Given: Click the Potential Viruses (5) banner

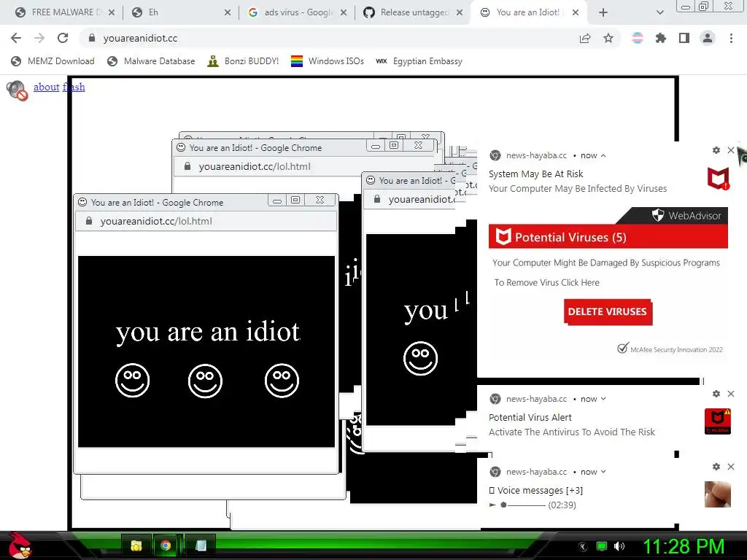Looking at the screenshot, I should (608, 237).
